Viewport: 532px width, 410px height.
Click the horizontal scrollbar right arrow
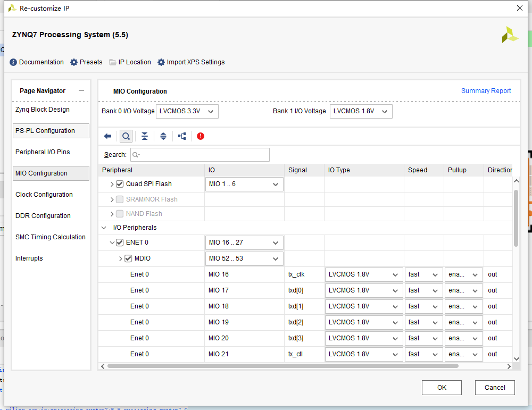[509, 366]
